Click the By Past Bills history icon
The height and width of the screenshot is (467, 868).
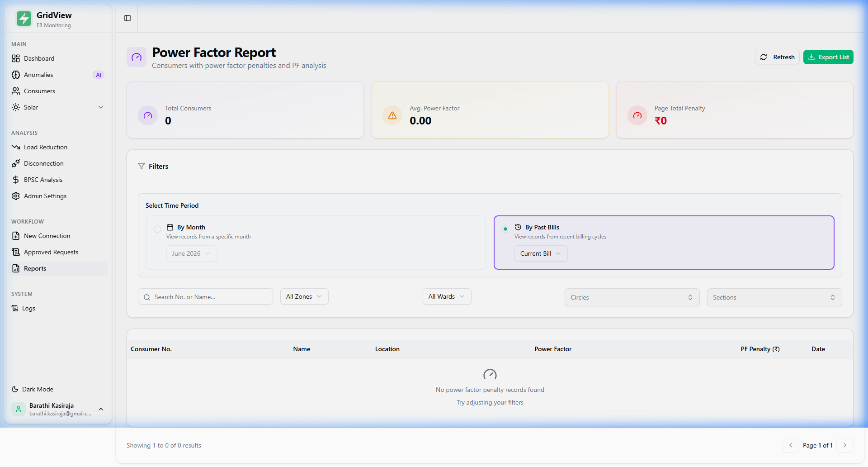(x=518, y=227)
